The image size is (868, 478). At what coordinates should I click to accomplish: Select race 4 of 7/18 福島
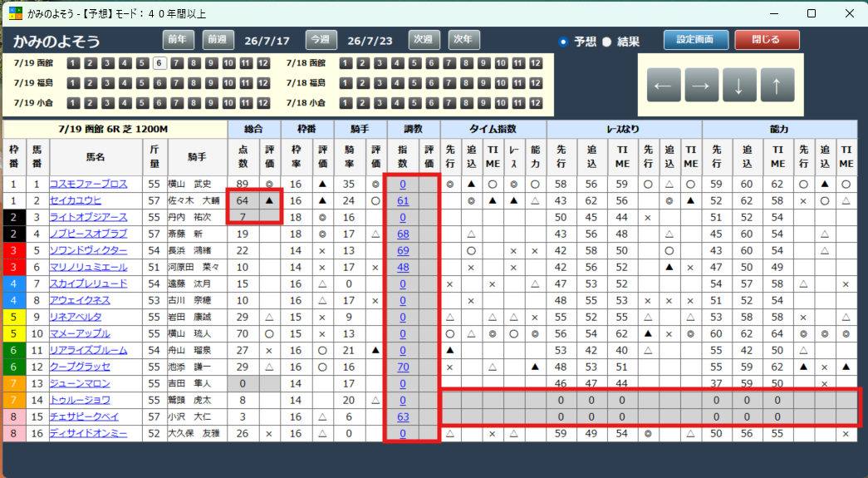click(x=398, y=83)
